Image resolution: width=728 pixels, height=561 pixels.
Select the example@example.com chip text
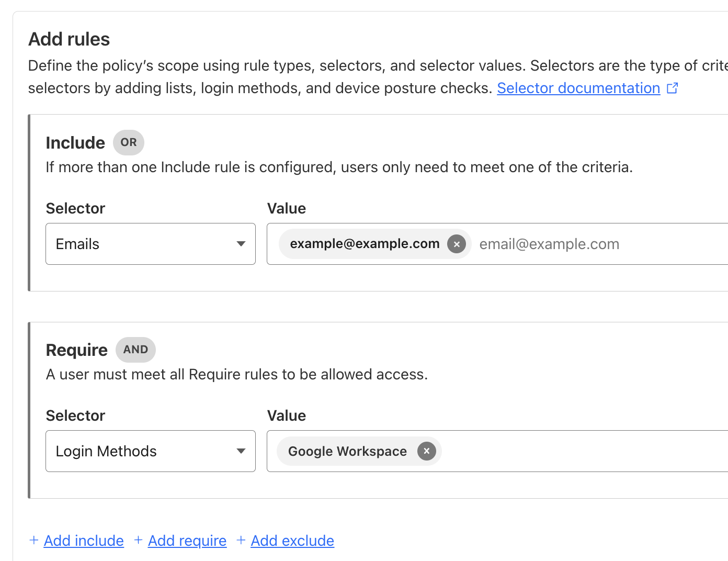(365, 244)
